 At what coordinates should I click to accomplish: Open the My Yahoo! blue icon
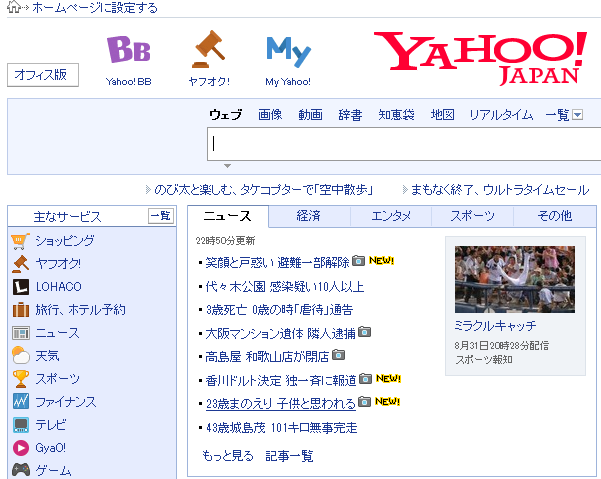(x=288, y=52)
